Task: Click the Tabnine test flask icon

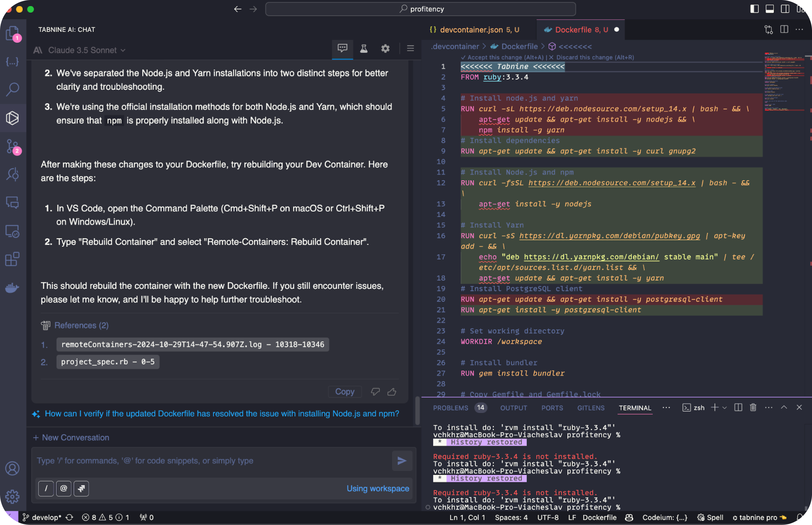Action: [364, 49]
